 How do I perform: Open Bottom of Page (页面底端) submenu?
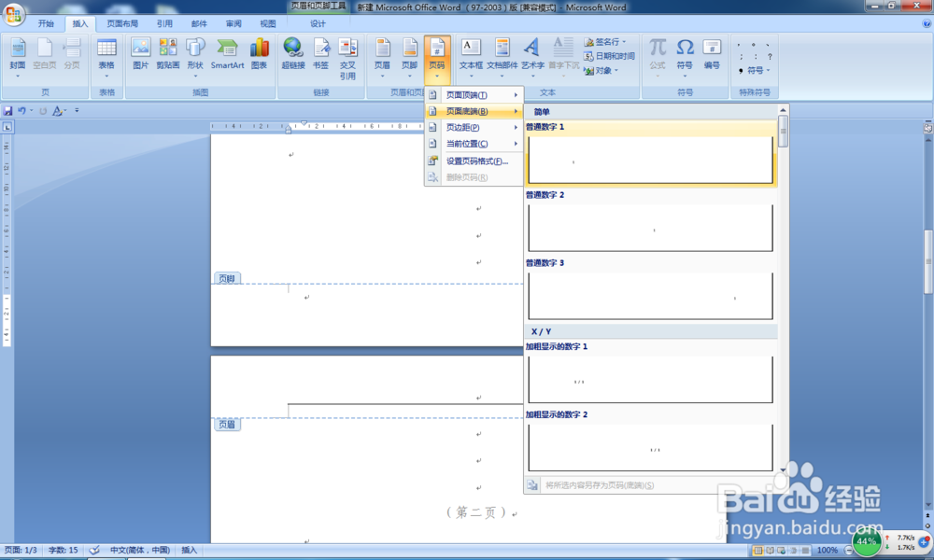[474, 111]
